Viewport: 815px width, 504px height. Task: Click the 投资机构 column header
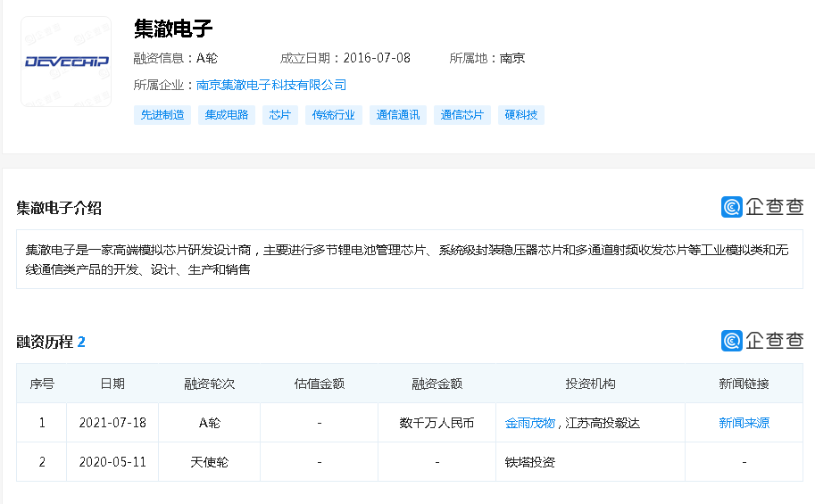[x=590, y=384]
